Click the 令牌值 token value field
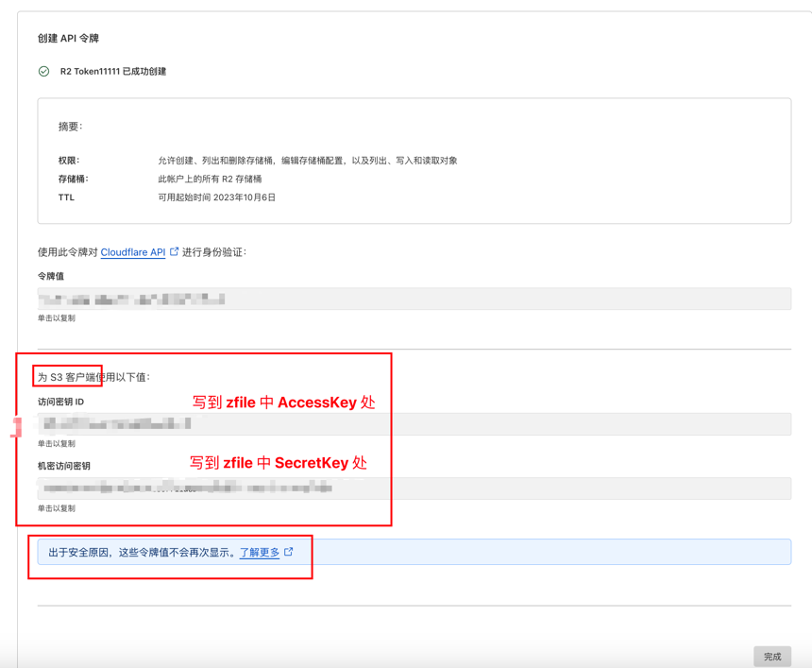812x668 pixels. 414,300
